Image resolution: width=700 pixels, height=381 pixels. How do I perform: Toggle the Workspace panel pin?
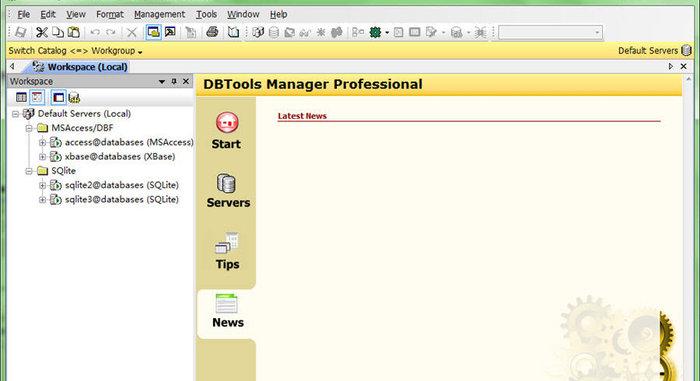tap(174, 81)
